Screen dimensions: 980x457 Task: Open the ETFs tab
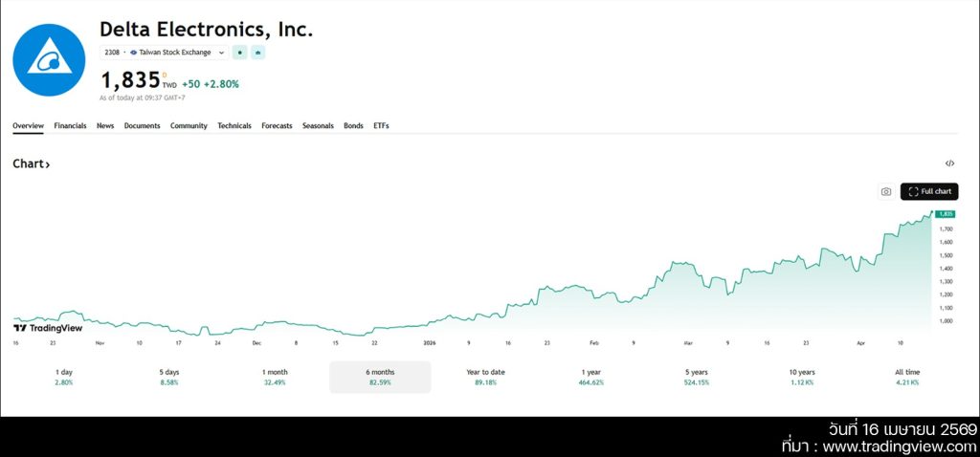pyautogui.click(x=381, y=126)
